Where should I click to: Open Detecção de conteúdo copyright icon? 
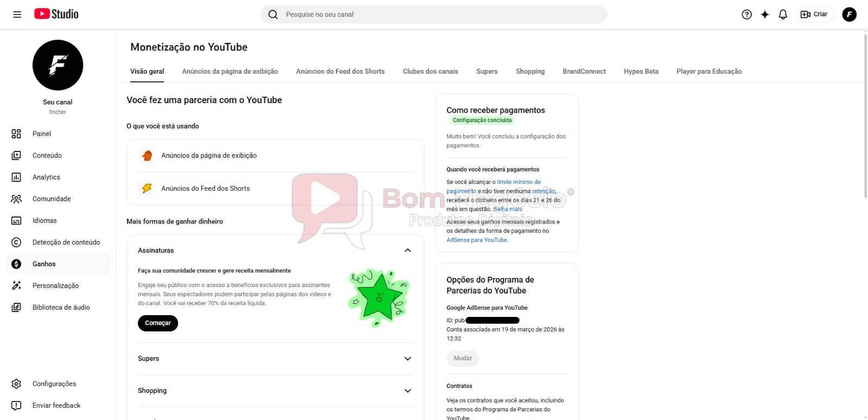(16, 242)
